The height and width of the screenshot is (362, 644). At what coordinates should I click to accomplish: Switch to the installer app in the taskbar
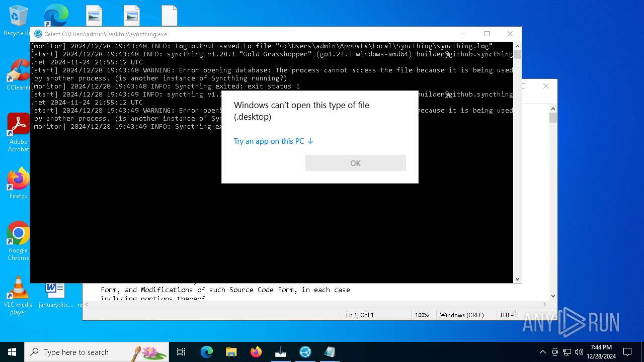(281, 352)
